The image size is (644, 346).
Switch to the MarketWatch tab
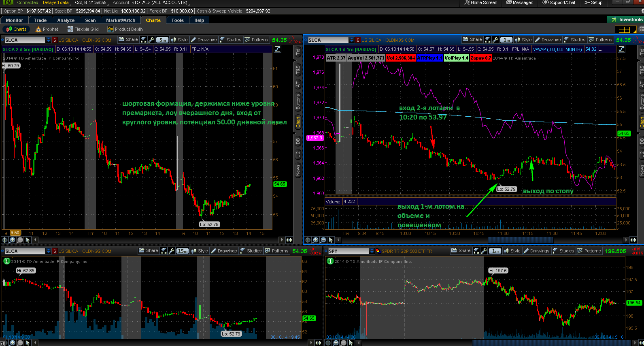pos(121,20)
